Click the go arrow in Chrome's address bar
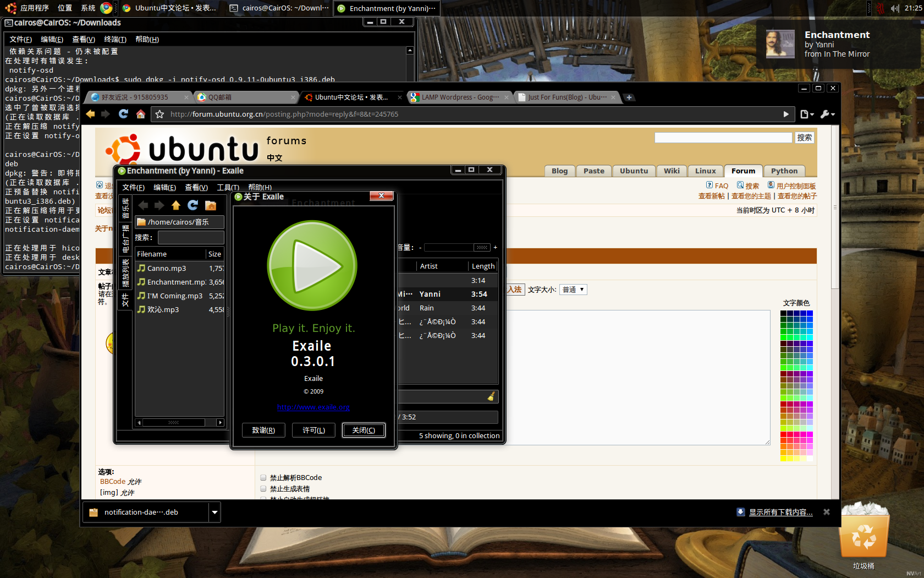924x578 pixels. (x=786, y=114)
